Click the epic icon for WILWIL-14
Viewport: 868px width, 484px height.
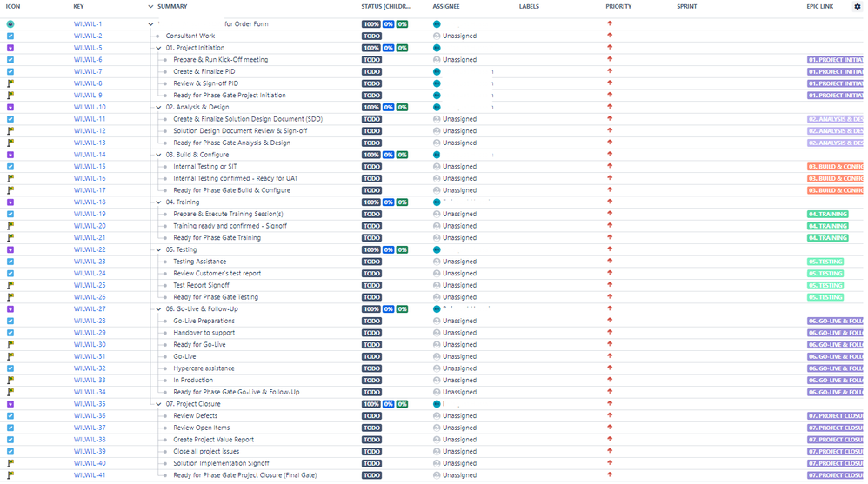tap(10, 155)
